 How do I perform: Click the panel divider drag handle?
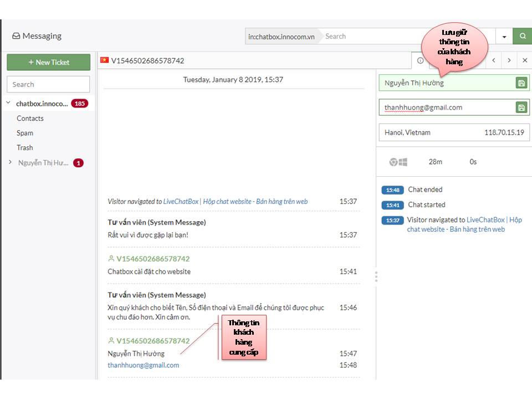(x=376, y=277)
